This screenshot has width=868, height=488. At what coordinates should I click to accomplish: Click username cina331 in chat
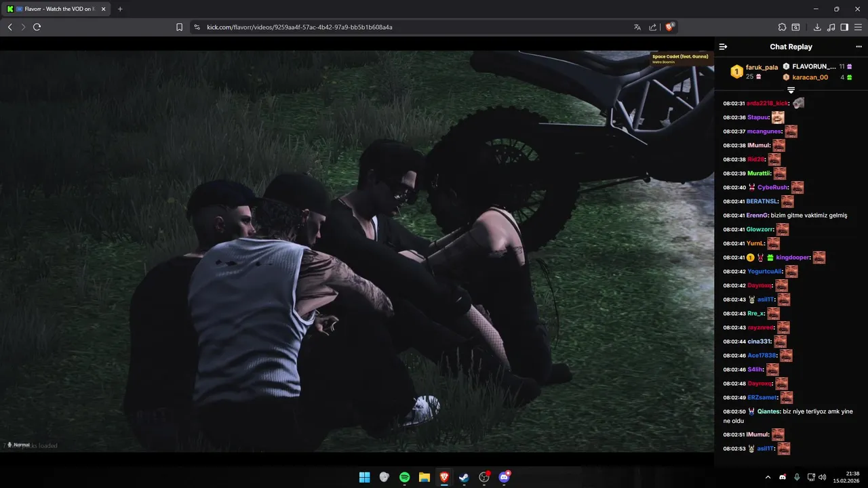pyautogui.click(x=759, y=342)
